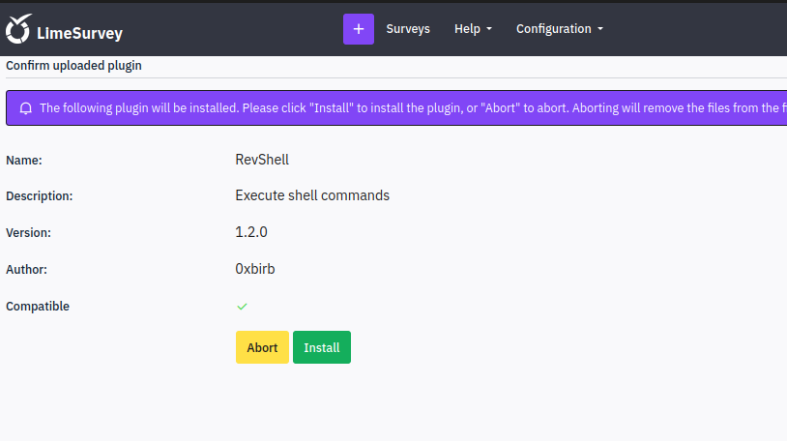787x441 pixels.
Task: Click the "Execute shell commands" description text
Action: [x=312, y=195]
